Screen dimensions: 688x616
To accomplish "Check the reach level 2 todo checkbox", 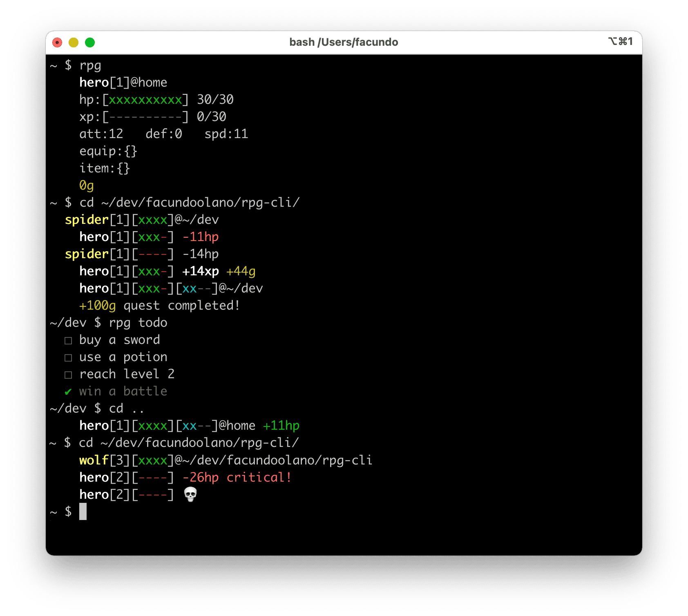I will pos(68,374).
